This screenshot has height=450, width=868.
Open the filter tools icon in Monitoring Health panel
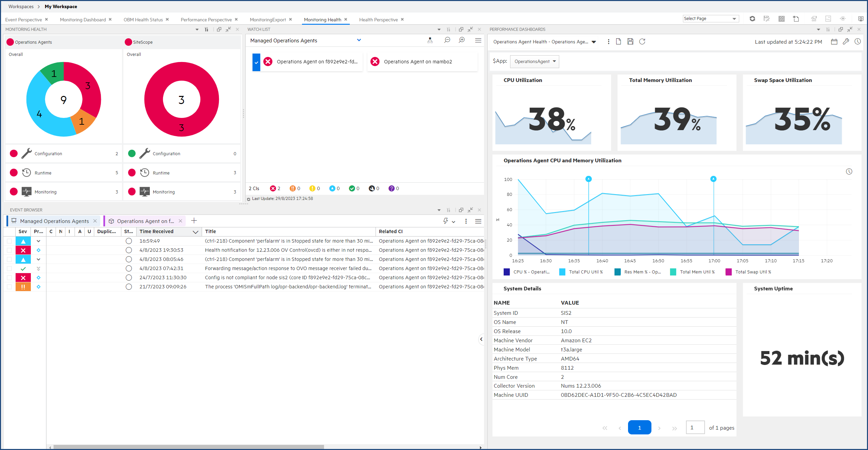(x=206, y=29)
